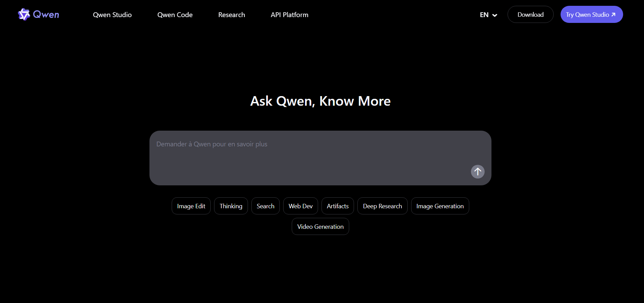
Task: Click the Download button
Action: point(530,14)
